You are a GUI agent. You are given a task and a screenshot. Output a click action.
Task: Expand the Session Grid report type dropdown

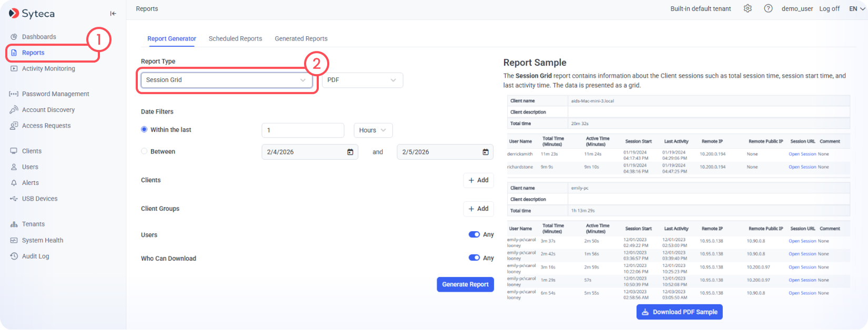click(x=227, y=80)
